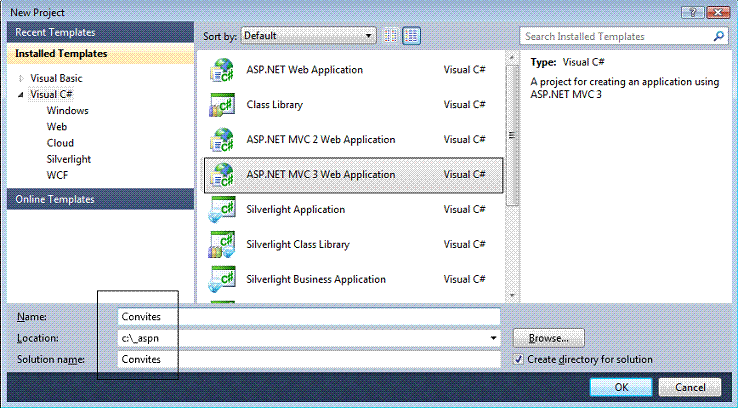The width and height of the screenshot is (738, 408).
Task: Click the "Silverlight Class Library" template name
Action: (297, 245)
